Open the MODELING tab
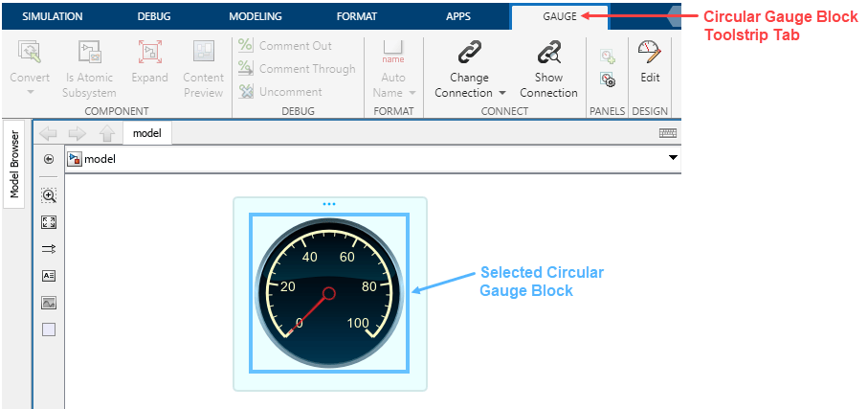868x409 pixels. point(256,16)
